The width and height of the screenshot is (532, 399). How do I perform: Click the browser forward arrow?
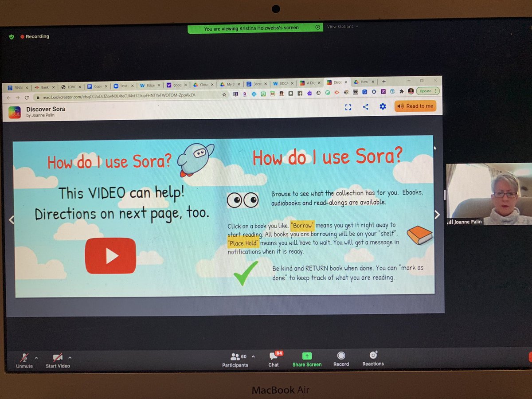point(18,98)
